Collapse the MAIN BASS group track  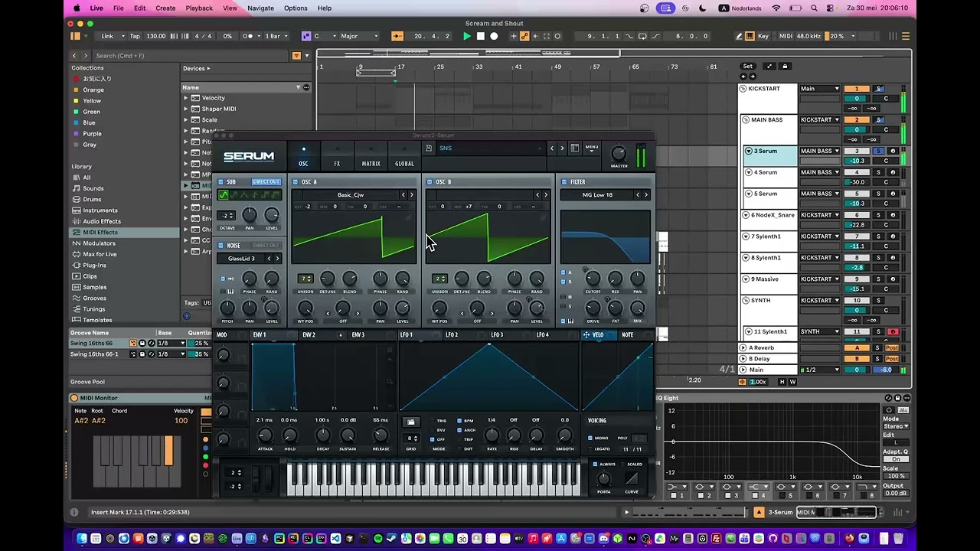pos(746,119)
